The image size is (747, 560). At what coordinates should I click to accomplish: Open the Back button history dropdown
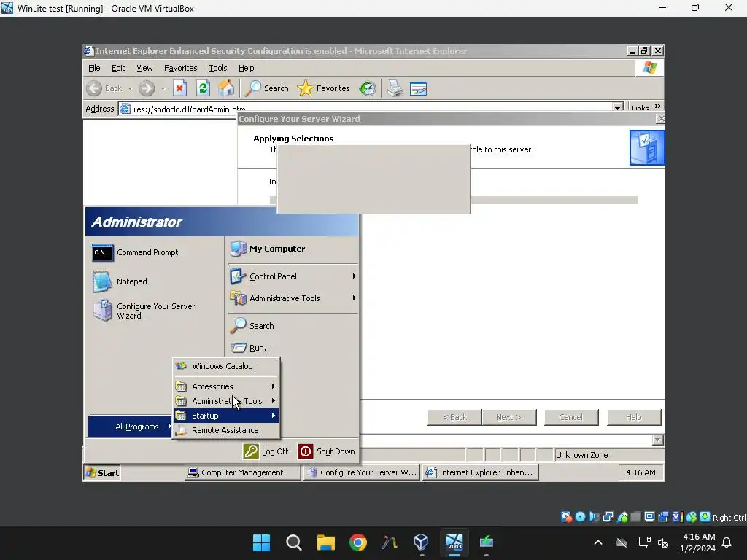[130, 88]
